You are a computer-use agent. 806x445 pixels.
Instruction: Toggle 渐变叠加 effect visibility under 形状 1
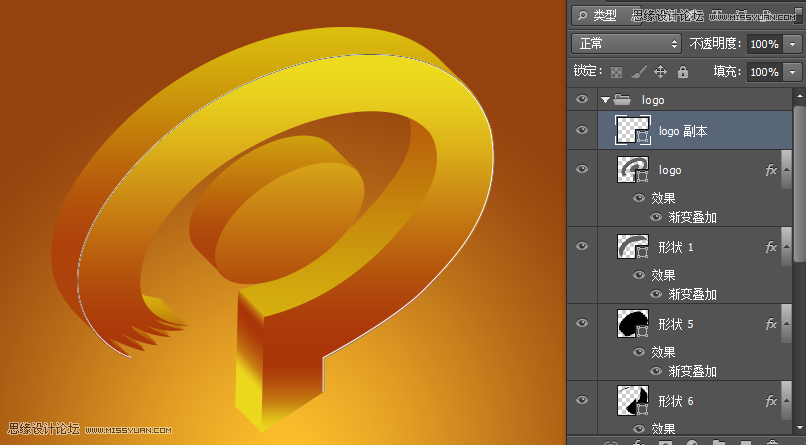656,294
